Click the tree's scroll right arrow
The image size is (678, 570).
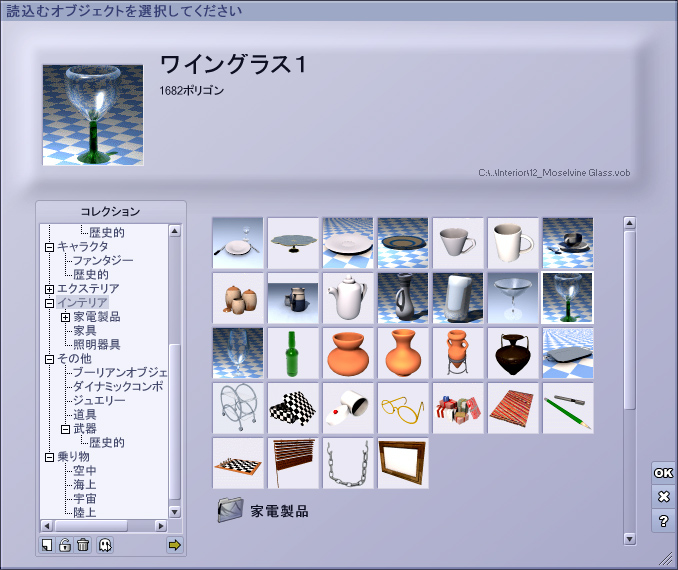click(x=161, y=526)
